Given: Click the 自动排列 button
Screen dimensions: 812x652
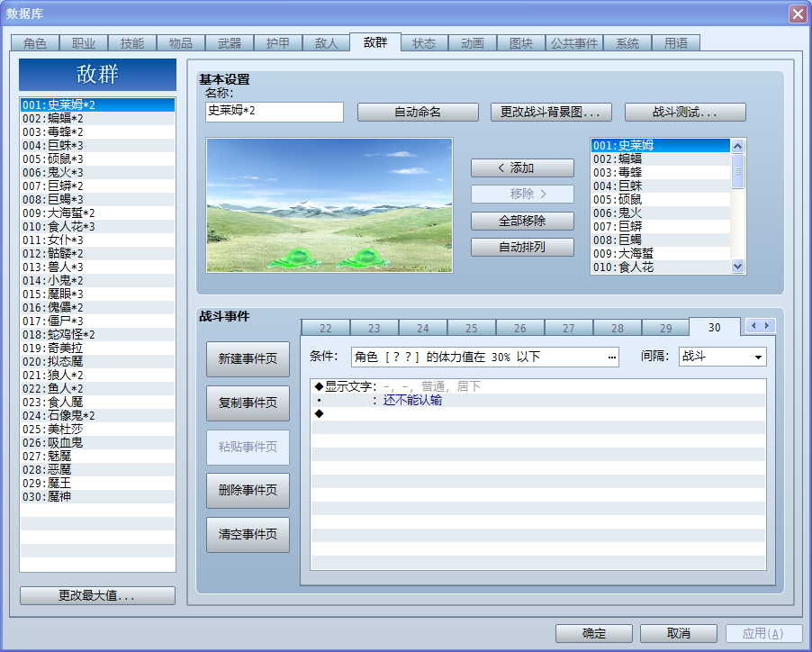Looking at the screenshot, I should [522, 247].
